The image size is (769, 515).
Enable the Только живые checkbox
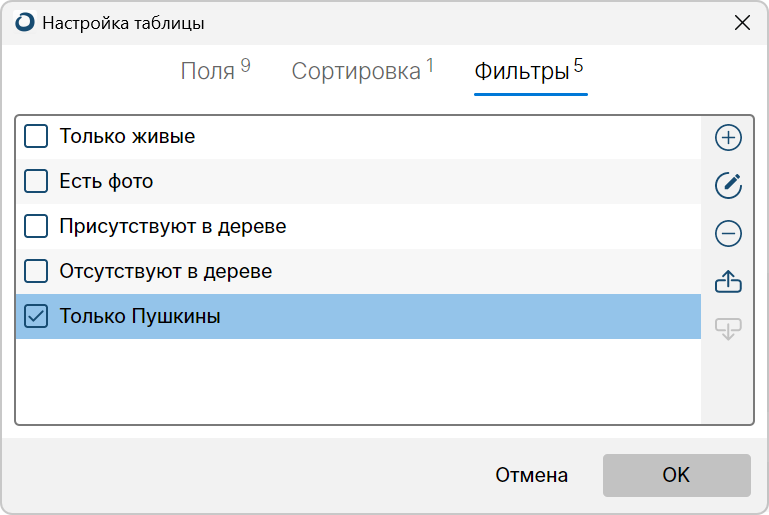(x=36, y=136)
